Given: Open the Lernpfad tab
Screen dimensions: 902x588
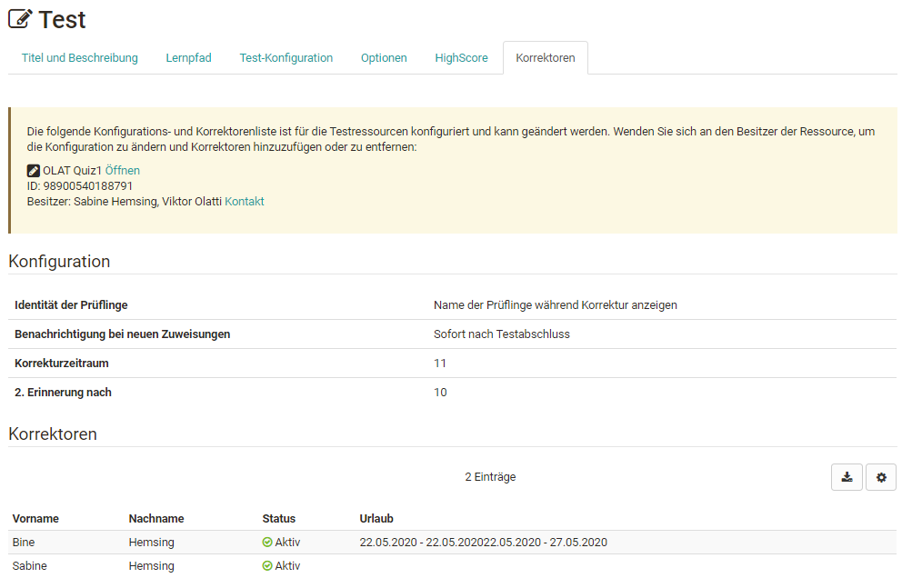Looking at the screenshot, I should click(x=188, y=57).
